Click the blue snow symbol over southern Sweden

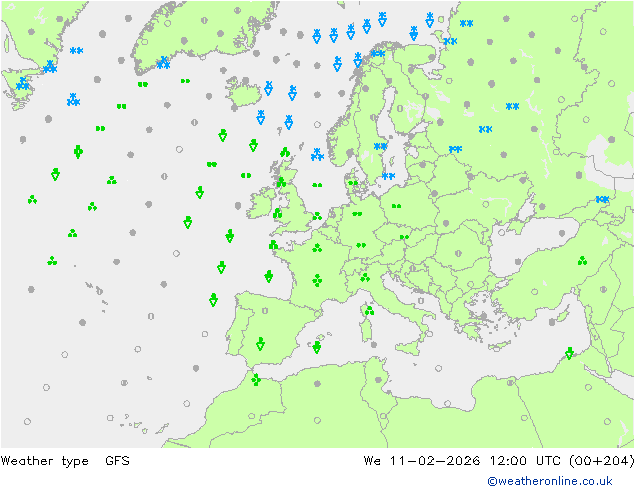(380, 146)
